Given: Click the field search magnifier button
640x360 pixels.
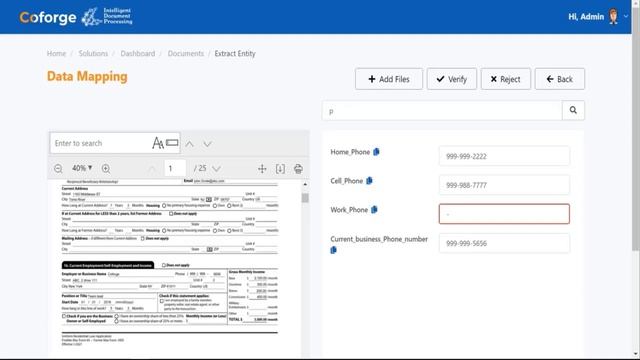Looking at the screenshot, I should point(573,110).
